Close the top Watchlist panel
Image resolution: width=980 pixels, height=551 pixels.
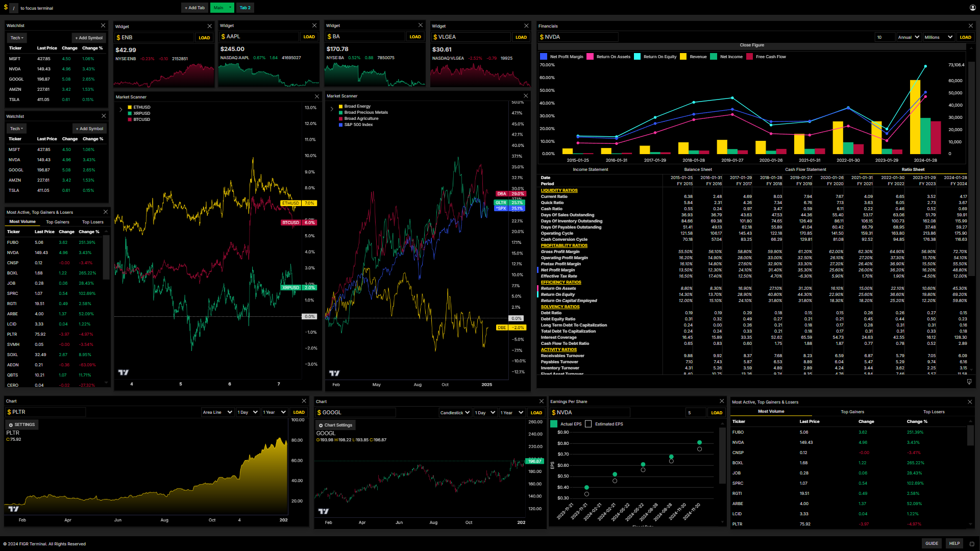(x=103, y=25)
